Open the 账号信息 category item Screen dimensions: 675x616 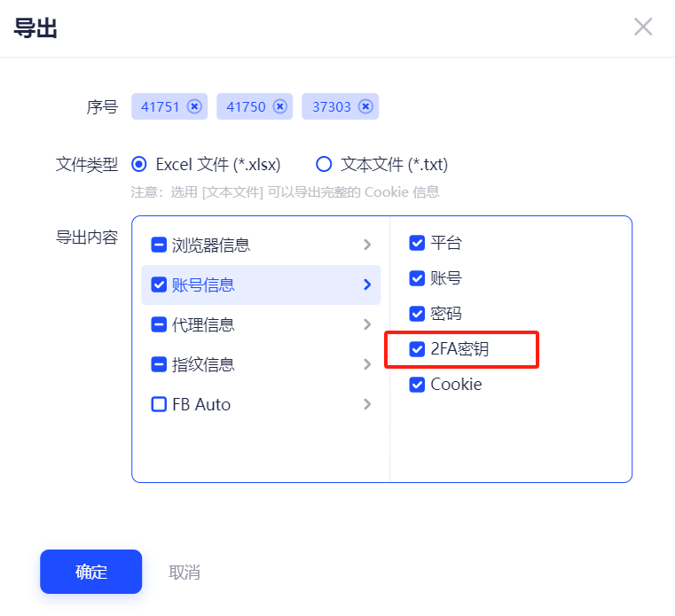click(x=261, y=285)
